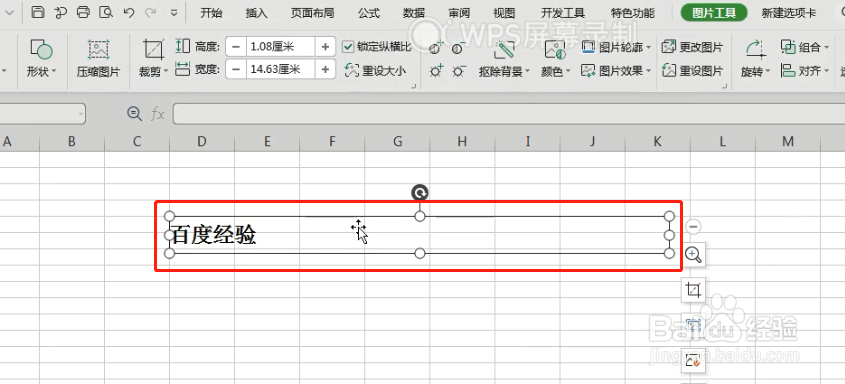The width and height of the screenshot is (845, 384).
Task: Click the Print icon
Action: (x=84, y=12)
